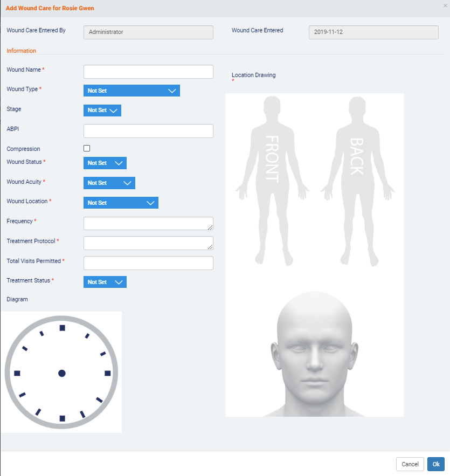Image resolution: width=450 pixels, height=476 pixels.
Task: Click the BACK body silhouette
Action: point(357,162)
